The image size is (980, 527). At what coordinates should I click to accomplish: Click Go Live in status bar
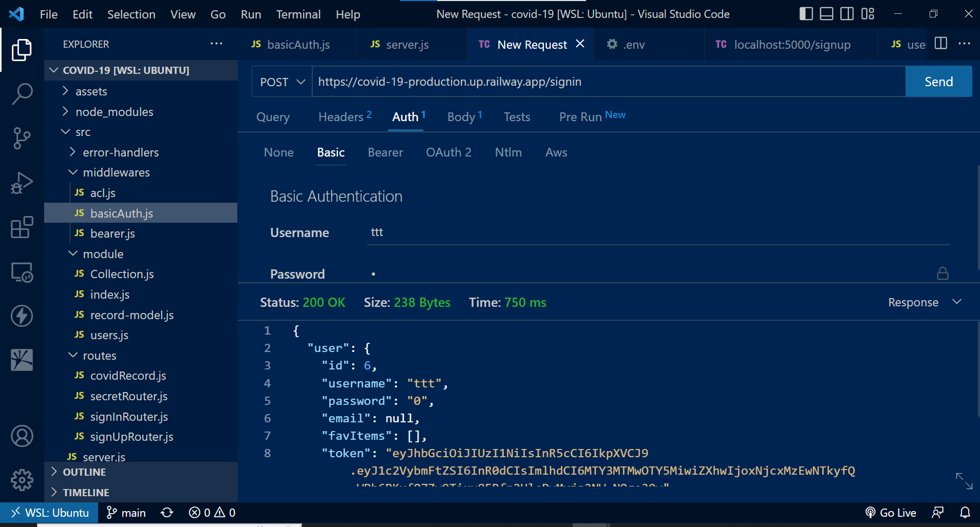pos(891,513)
